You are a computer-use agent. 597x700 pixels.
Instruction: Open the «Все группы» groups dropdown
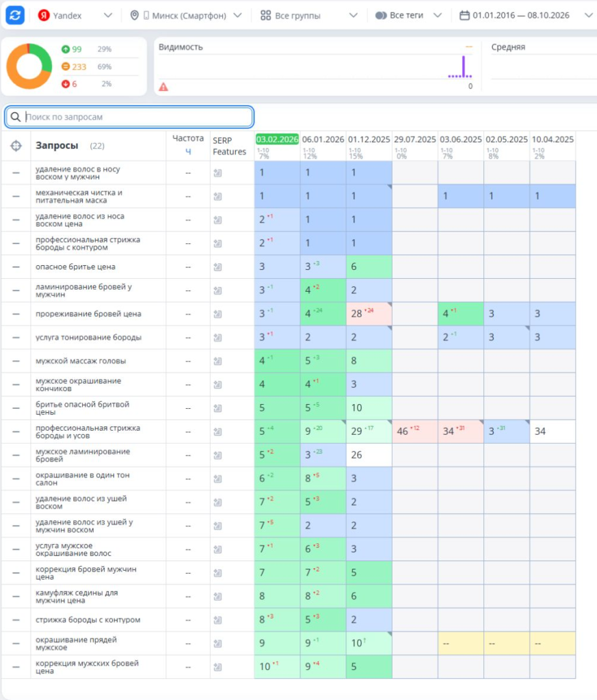point(309,16)
